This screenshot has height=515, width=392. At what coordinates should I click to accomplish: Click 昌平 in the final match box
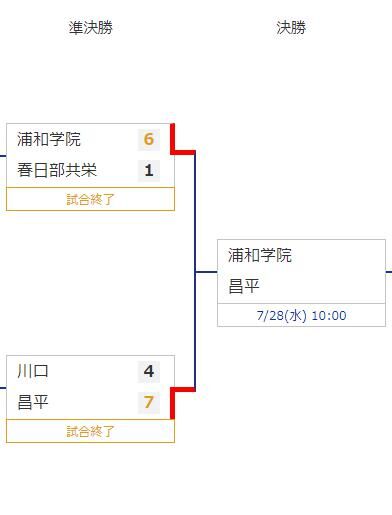244,286
